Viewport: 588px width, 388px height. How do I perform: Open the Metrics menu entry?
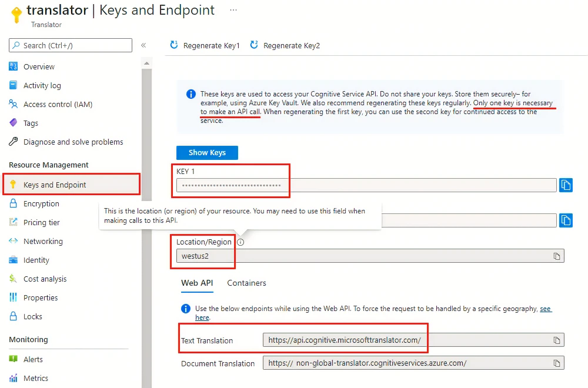pos(36,378)
